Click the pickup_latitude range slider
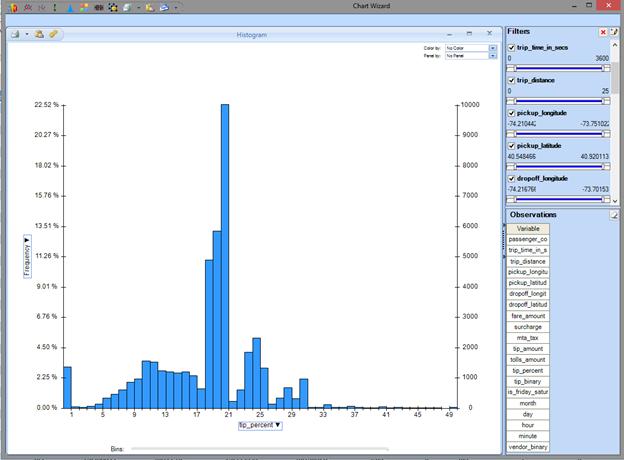Screen dimensions: 624x460 (x=558, y=166)
